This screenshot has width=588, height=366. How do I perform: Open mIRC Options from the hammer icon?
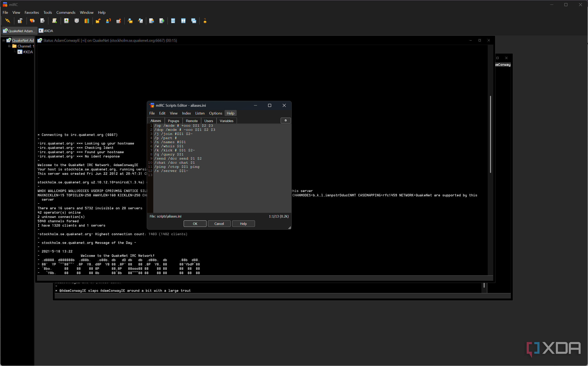click(x=20, y=21)
